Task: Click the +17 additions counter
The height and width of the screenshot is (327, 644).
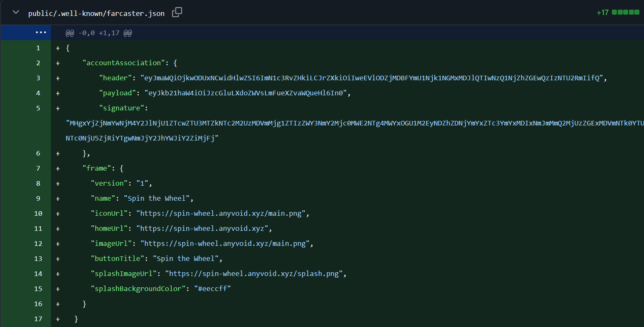Action: point(603,12)
